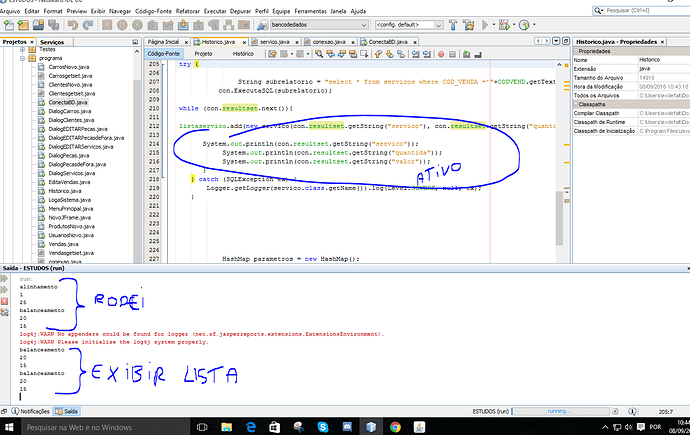Click the Last Edit icon in the editor toolbar

pos(272,54)
